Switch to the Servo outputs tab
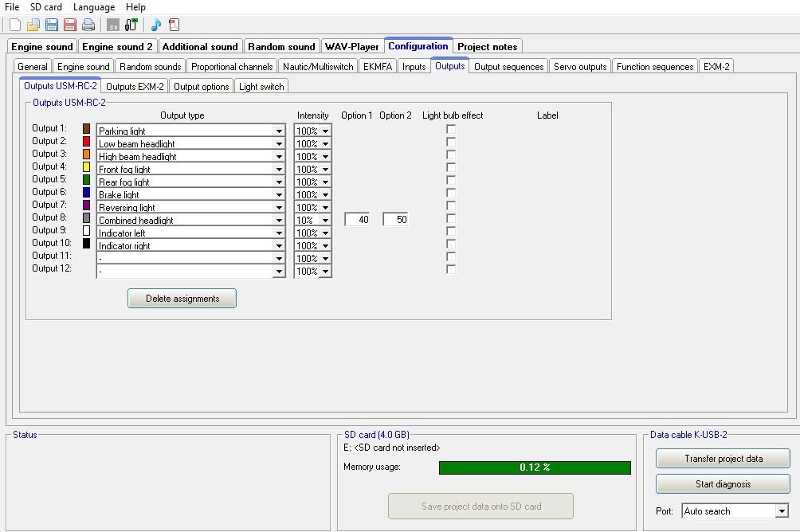The height and width of the screenshot is (532, 800). point(581,67)
